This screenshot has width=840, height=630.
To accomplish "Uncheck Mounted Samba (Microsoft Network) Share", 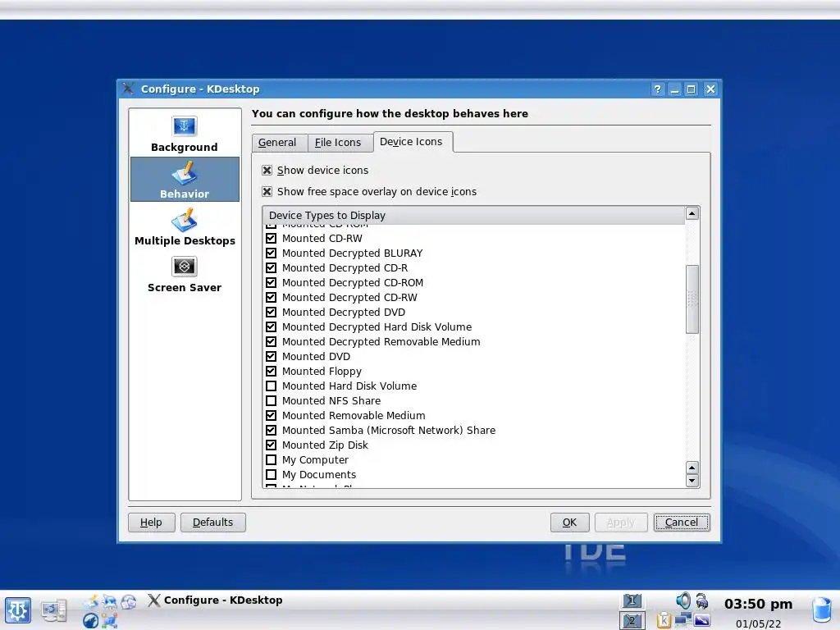I will click(x=271, y=430).
